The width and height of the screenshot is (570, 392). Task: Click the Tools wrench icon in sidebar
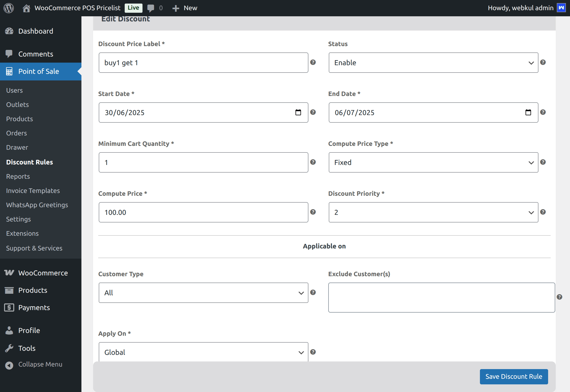click(x=10, y=348)
